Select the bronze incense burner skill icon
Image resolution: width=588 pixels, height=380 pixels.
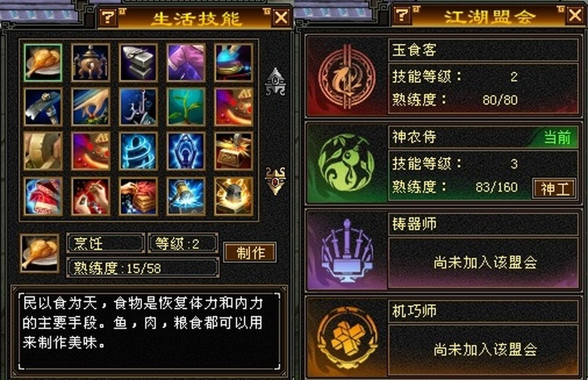tap(91, 63)
